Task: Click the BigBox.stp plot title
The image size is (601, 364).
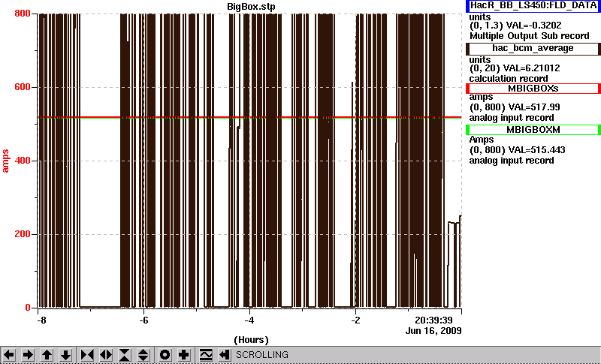Action: [x=251, y=7]
